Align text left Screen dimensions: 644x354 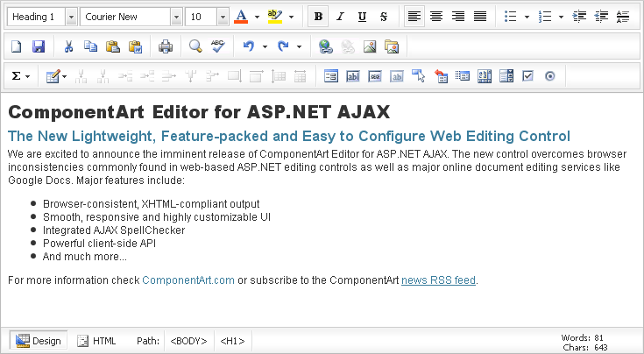[x=414, y=17]
